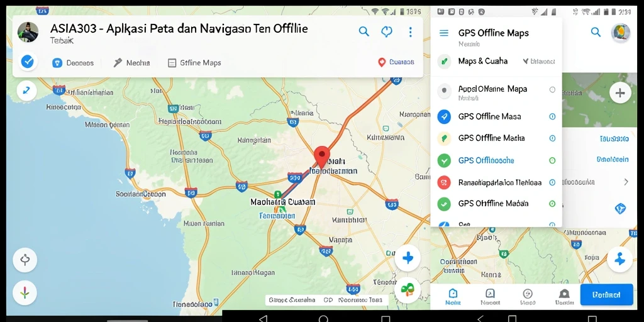644x322 pixels.
Task: Tap Android home circle on left nav bar
Action: [x=324, y=319]
